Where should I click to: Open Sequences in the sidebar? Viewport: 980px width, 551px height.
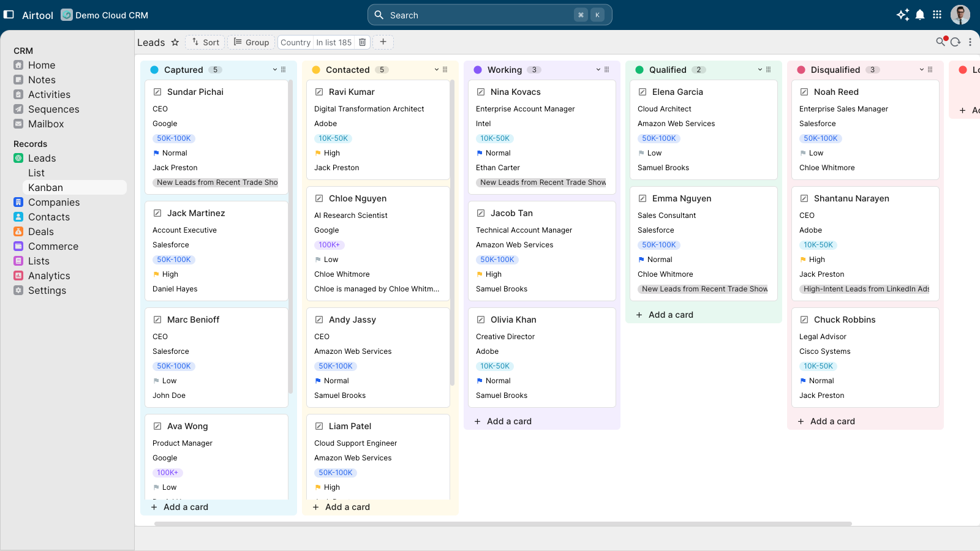point(54,109)
